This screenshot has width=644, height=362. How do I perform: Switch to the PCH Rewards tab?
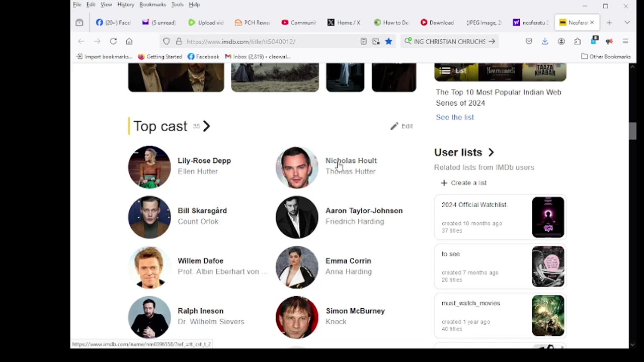(x=252, y=23)
